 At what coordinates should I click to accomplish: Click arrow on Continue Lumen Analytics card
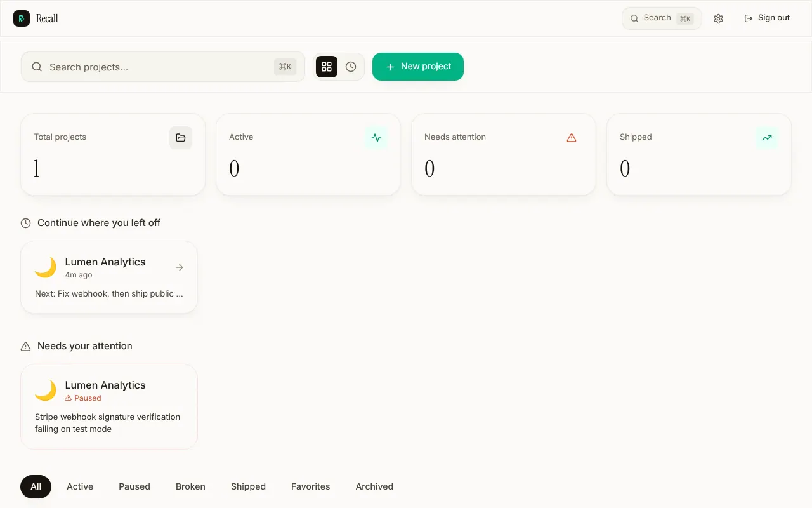(x=180, y=267)
